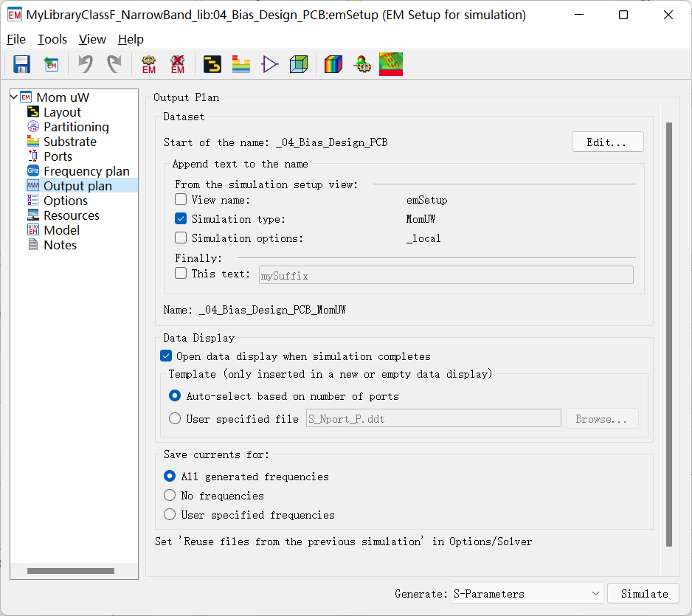Click the stop EM simulation icon
Screen dimensions: 692x616
177,64
